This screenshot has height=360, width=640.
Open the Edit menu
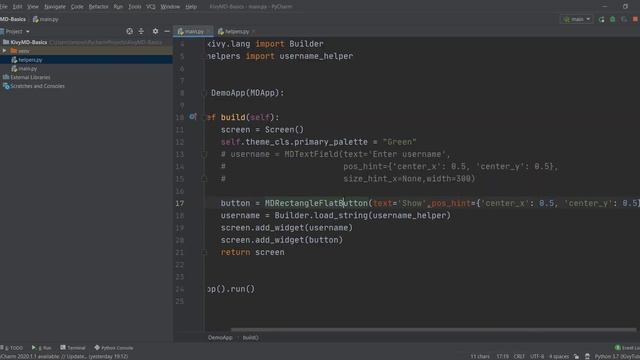[x=17, y=7]
